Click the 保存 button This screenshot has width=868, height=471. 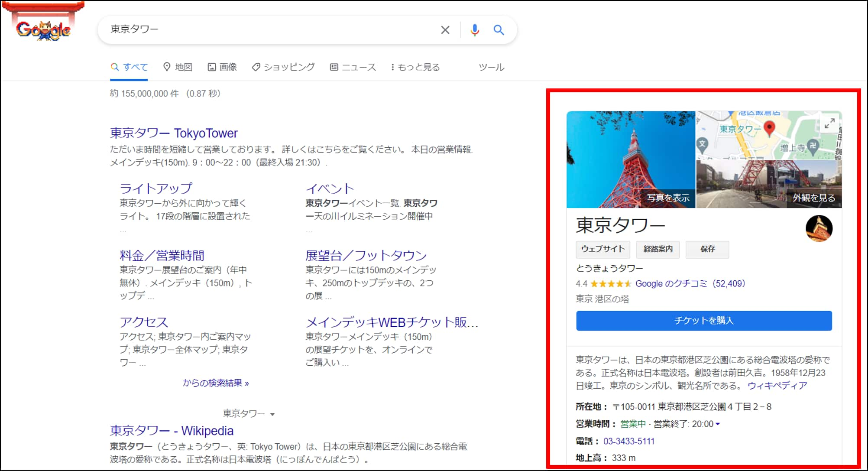tap(707, 249)
